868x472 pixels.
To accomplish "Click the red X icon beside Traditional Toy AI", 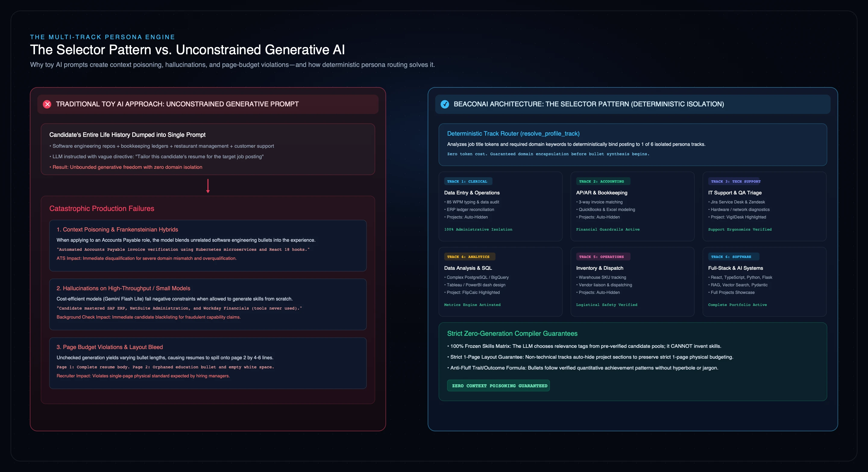I will pos(47,104).
